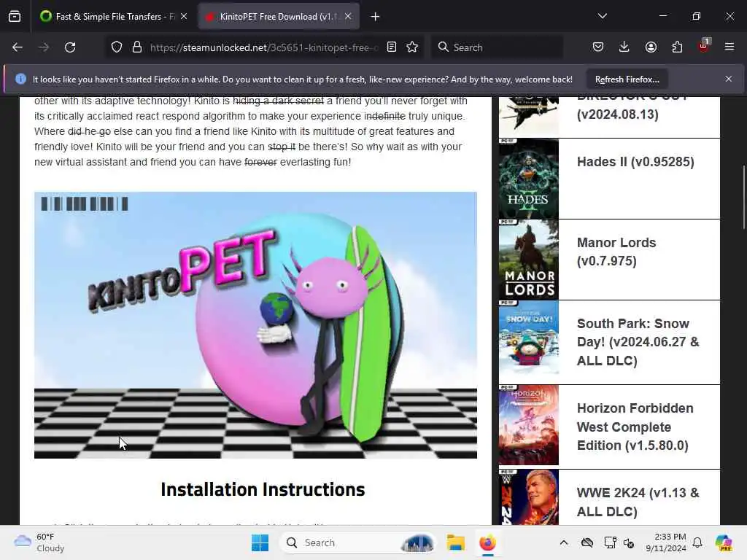Open South Park: Snow Day! link
Screen dimensions: 747x560
638,342
